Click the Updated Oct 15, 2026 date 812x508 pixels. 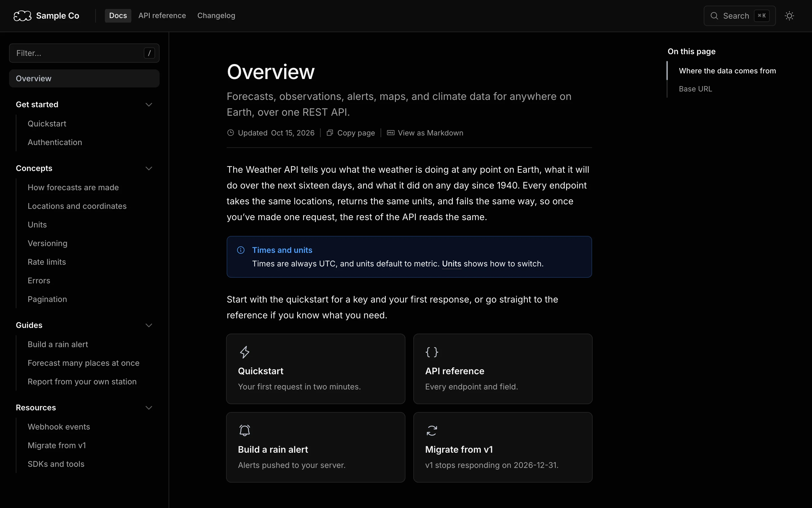[276, 133]
